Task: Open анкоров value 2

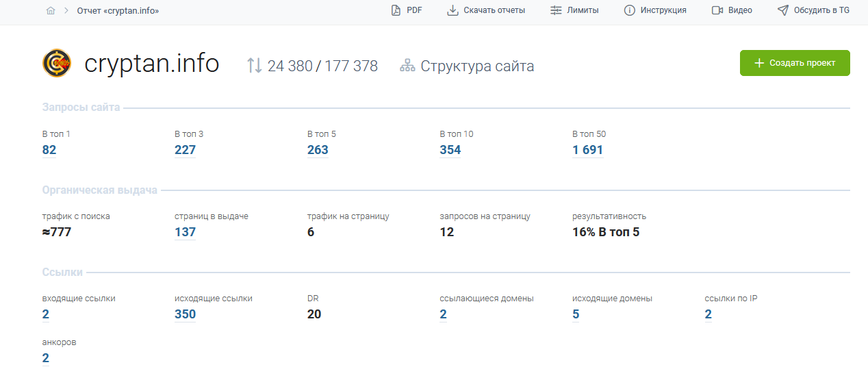Action: (46, 358)
